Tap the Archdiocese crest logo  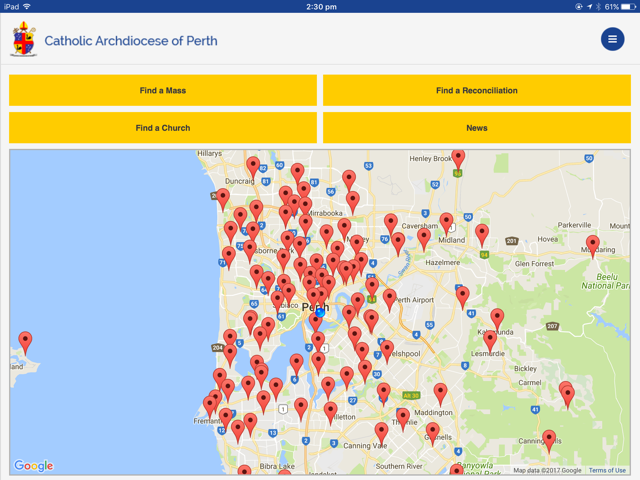click(24, 39)
